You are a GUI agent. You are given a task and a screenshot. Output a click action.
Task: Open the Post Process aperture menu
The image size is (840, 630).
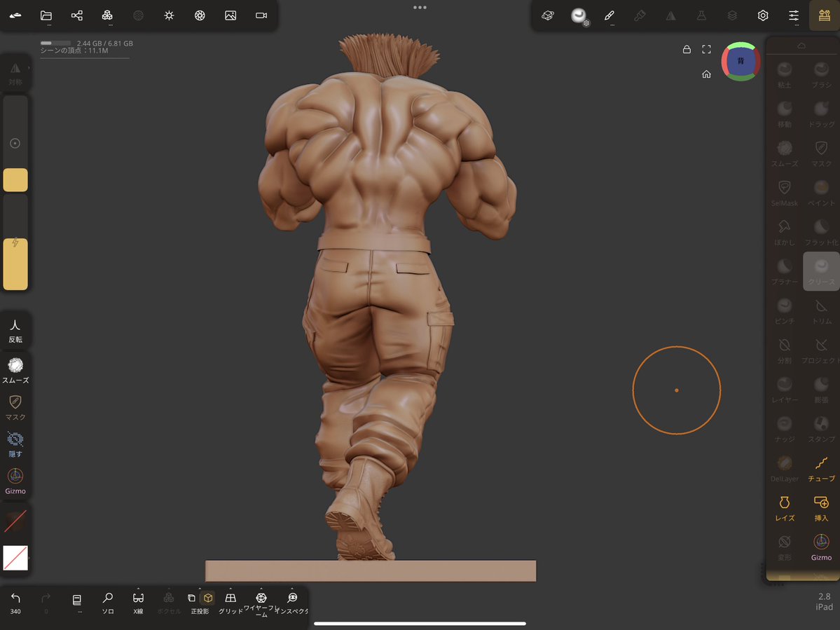[x=200, y=15]
